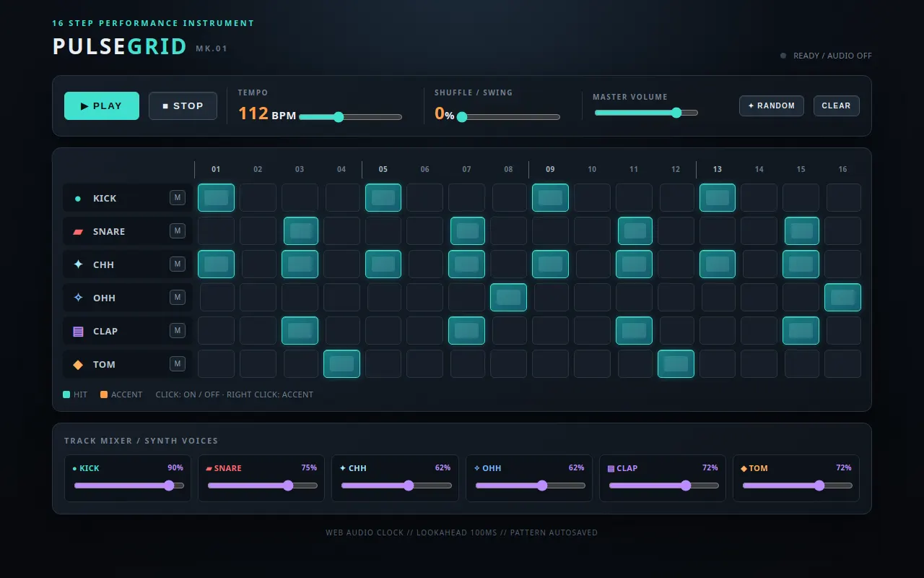
Task: Click the Kick 90% mixer value
Action: (175, 468)
